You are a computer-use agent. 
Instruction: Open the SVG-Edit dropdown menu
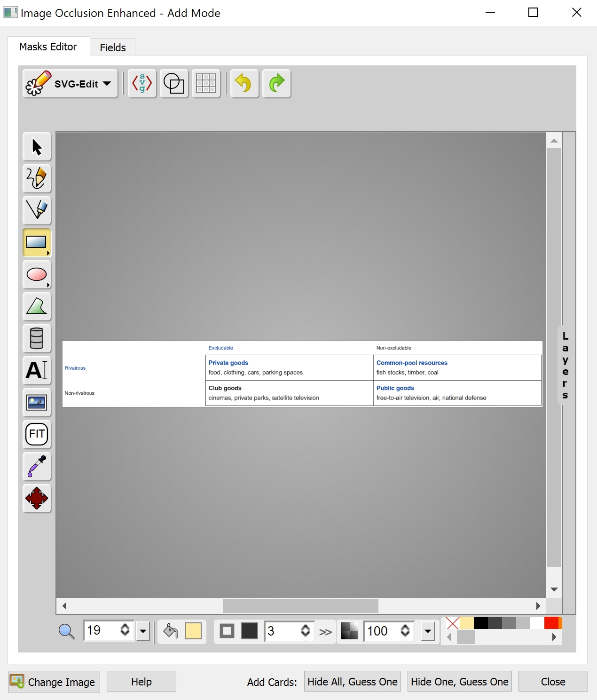click(x=70, y=83)
